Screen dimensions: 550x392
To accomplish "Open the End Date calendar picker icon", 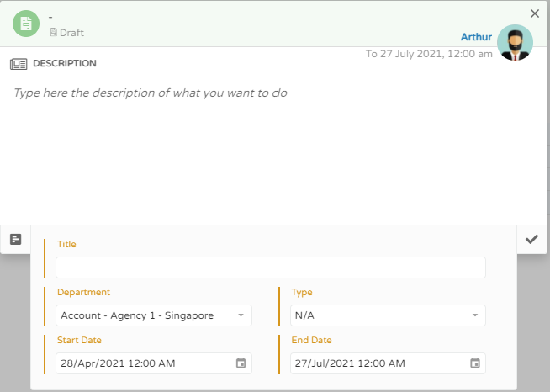I will coord(475,363).
